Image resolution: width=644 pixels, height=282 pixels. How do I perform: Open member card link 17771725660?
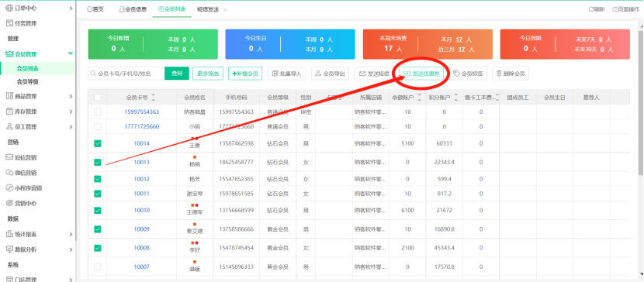point(142,126)
